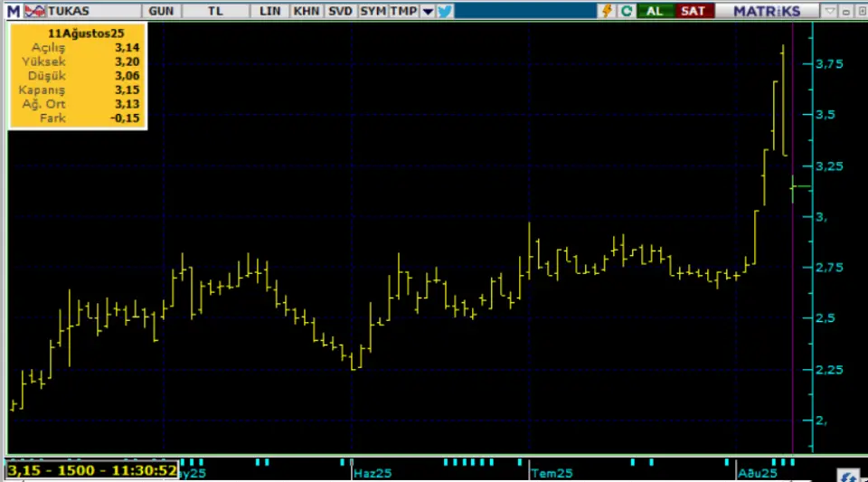Click the MATRIKS logo
The height and width of the screenshot is (482, 868).
[x=767, y=11]
